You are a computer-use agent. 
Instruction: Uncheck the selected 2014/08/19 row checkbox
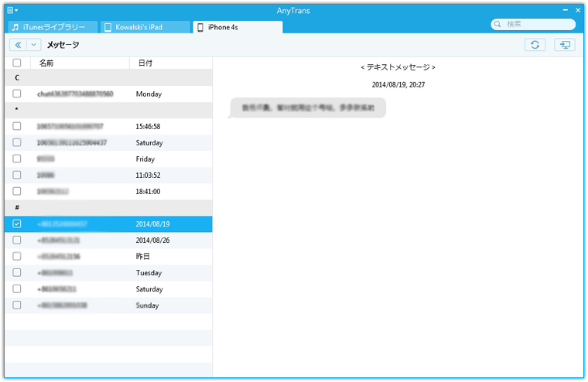coord(17,223)
